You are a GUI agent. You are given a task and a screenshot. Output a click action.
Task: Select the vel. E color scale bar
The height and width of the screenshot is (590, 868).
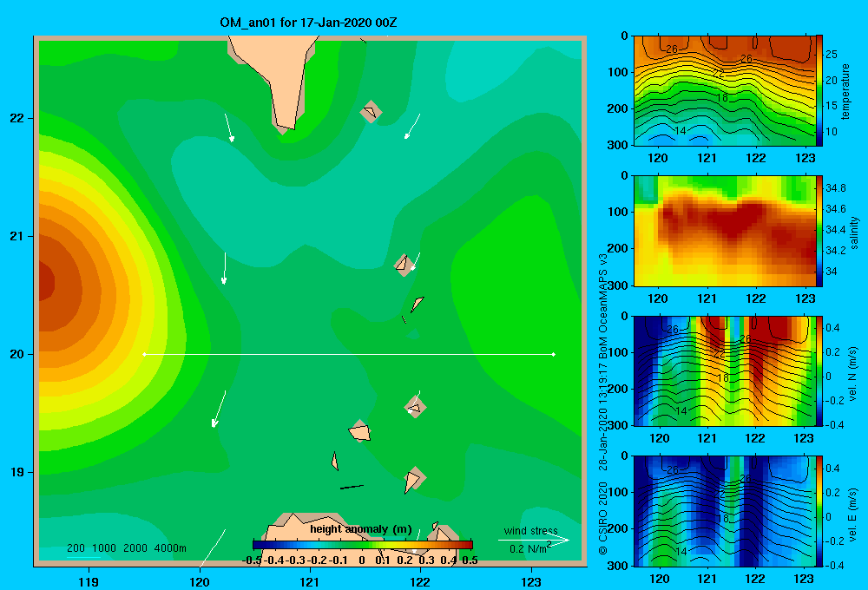point(819,511)
